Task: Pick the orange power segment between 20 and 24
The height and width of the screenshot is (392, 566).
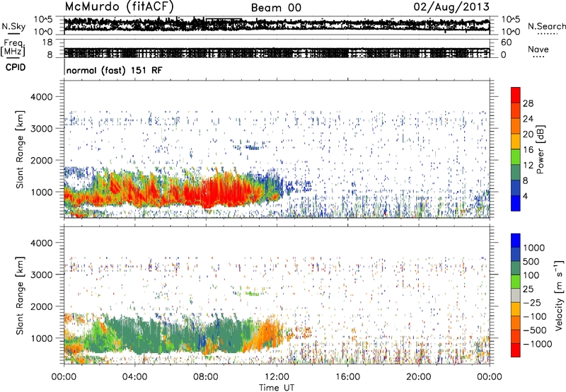Action: pos(516,126)
